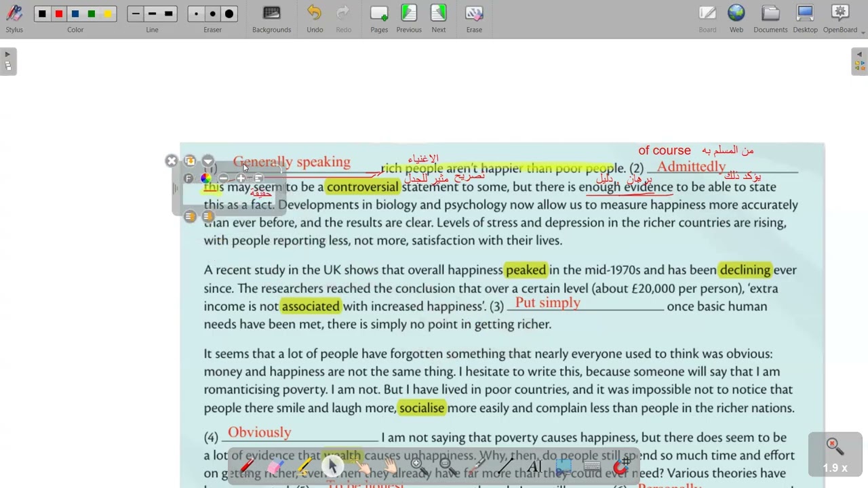Go to the Next page
The width and height of the screenshot is (868, 488).
pyautogui.click(x=439, y=19)
